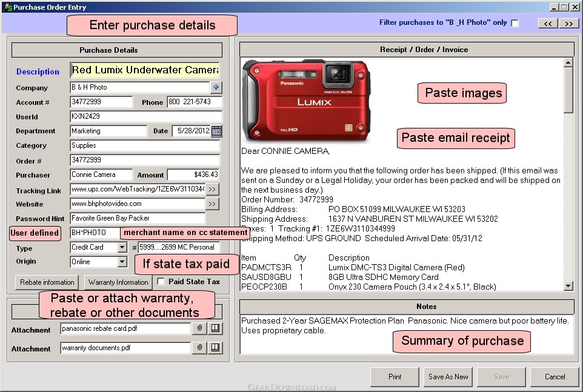Click the Department field Marketing
Viewport: 583px width, 392px height.
[108, 131]
